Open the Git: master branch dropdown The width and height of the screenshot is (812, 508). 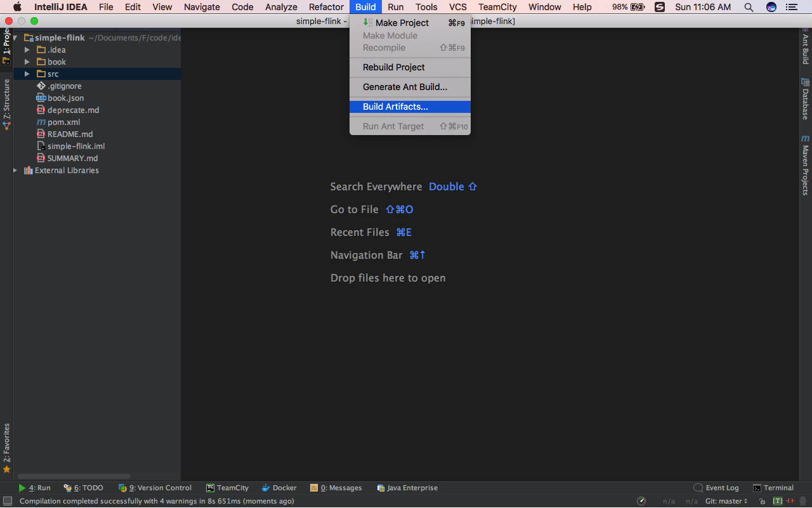pos(726,501)
